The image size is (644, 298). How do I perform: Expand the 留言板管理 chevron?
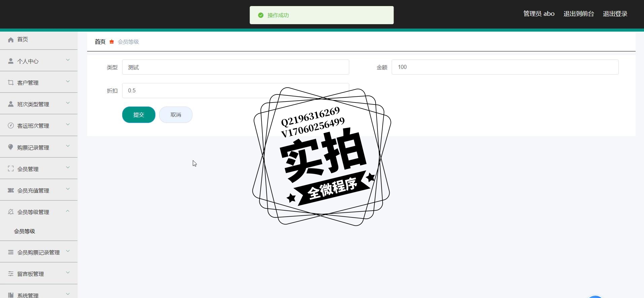coord(68,272)
